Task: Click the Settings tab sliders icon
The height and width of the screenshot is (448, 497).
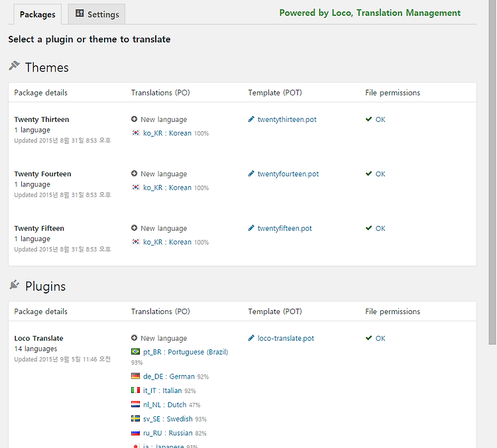Action: (80, 13)
